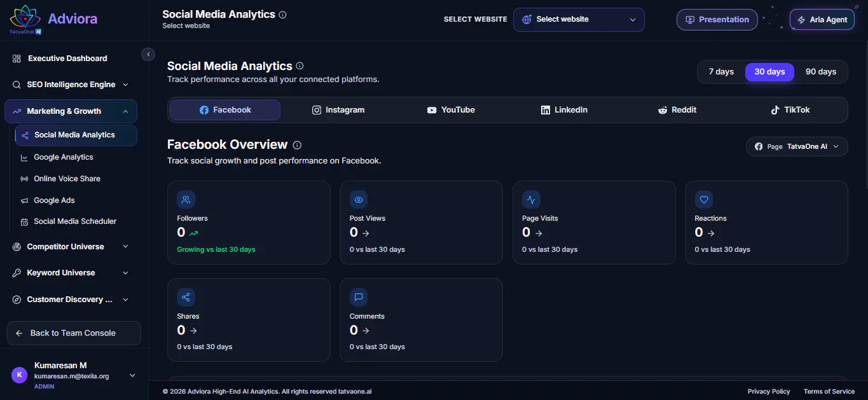Switch to the LinkedIn tab
The width and height of the screenshot is (868, 400).
[x=564, y=110]
